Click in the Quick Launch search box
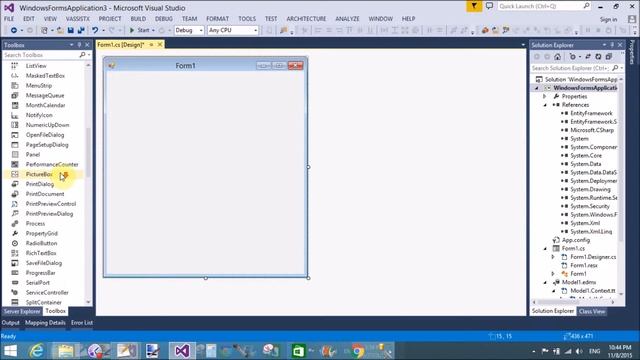The image size is (640, 360). tap(544, 6)
